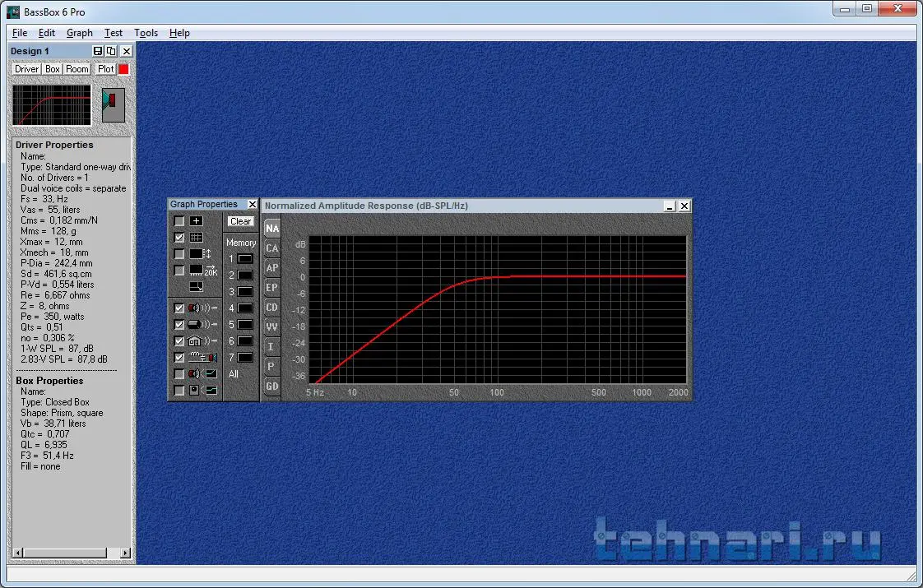Select memory slot 2 swatch

point(245,275)
